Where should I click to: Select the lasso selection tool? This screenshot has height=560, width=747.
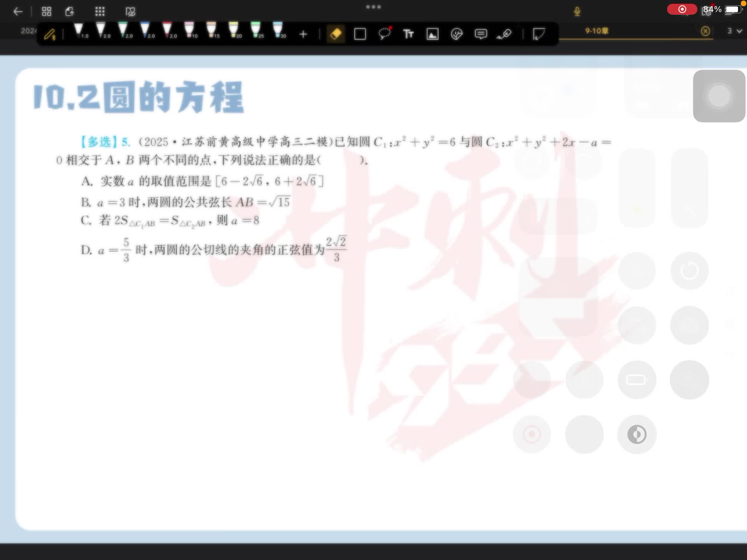(384, 34)
